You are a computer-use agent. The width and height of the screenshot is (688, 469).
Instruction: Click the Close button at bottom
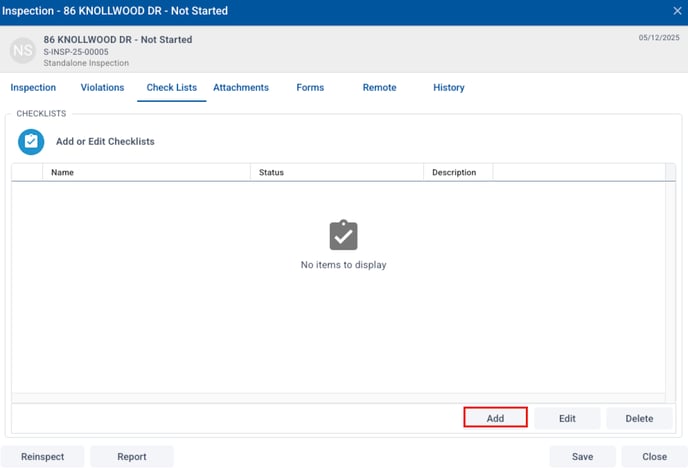[654, 457]
